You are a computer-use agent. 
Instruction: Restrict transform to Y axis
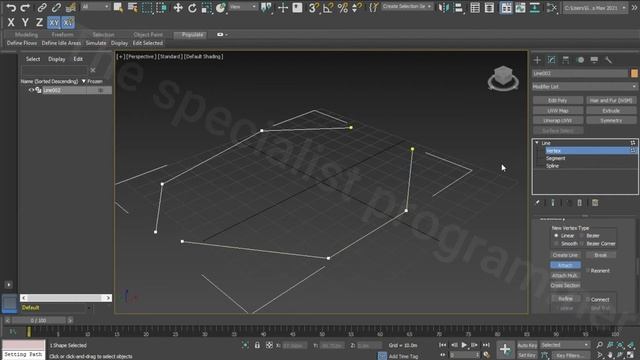(25, 22)
